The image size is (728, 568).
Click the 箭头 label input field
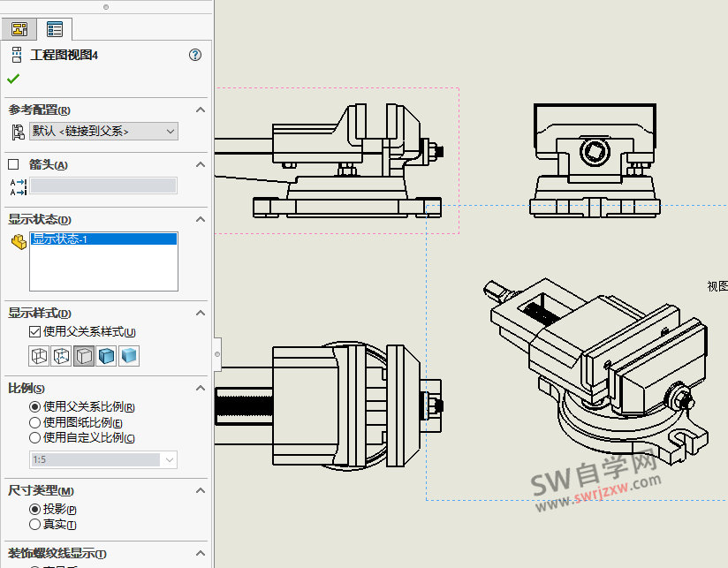point(103,186)
